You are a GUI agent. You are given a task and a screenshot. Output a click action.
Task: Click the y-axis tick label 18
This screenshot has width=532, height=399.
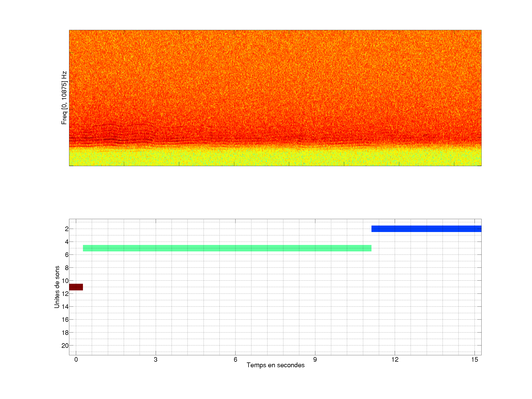click(x=65, y=333)
